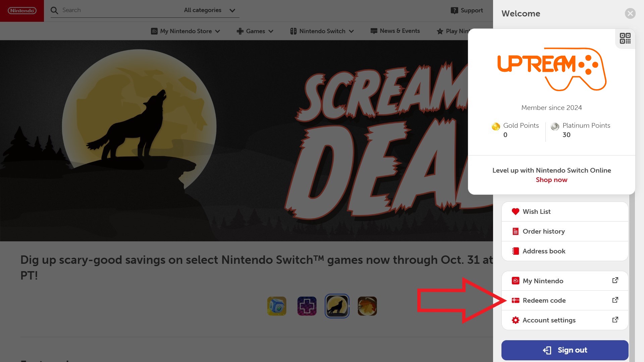Toggle the welcome panel close button
The height and width of the screenshot is (362, 644).
[x=630, y=13]
